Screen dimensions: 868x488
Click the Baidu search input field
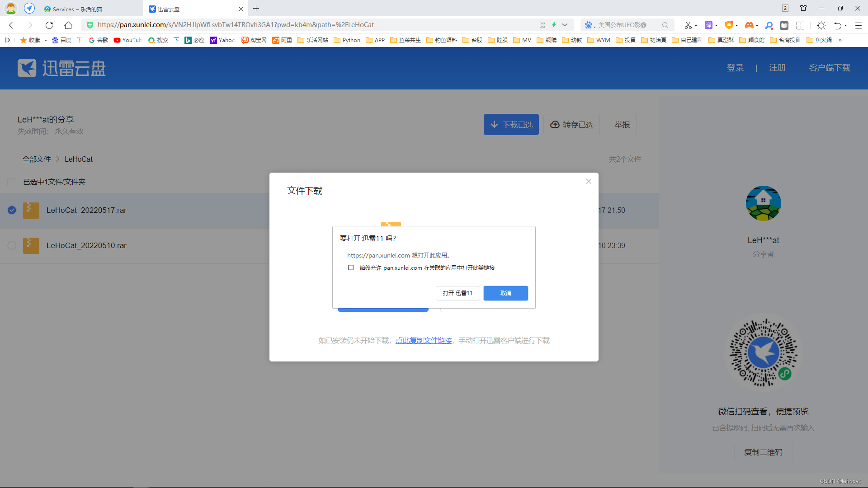click(x=628, y=25)
